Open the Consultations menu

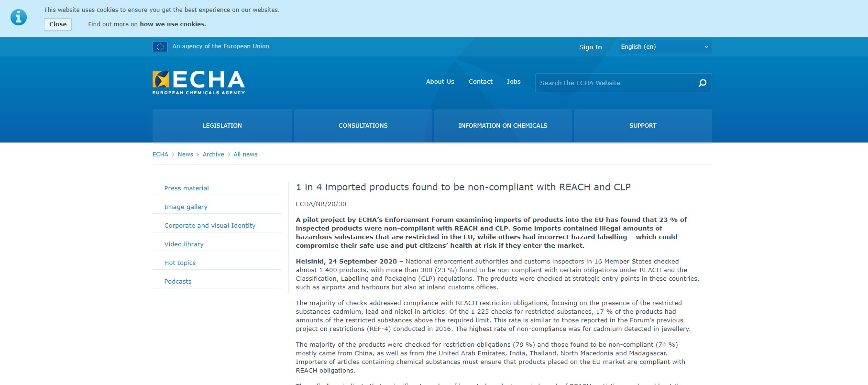[363, 126]
